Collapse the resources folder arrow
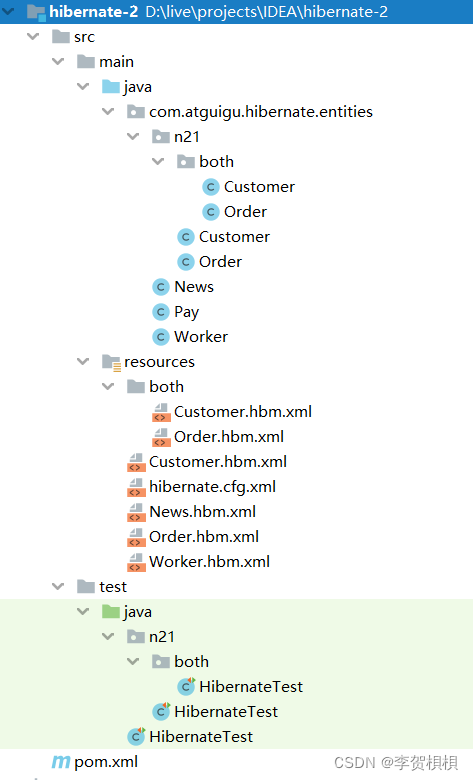This screenshot has height=780, width=473. [x=83, y=362]
